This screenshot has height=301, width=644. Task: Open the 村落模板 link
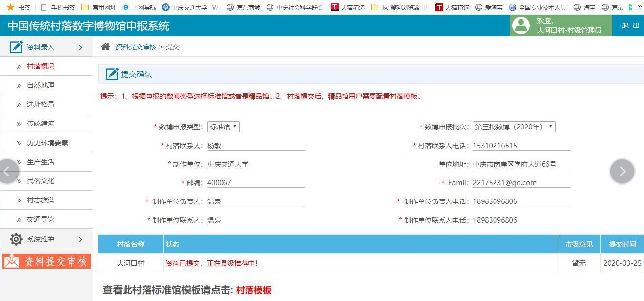click(x=253, y=290)
